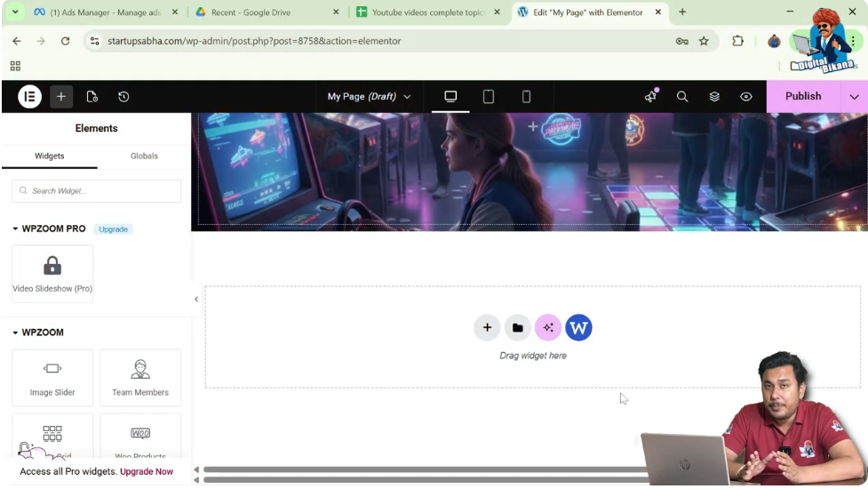Screen dimensions: 868x489
Task: Close the Google Drive tab
Action: (x=336, y=12)
